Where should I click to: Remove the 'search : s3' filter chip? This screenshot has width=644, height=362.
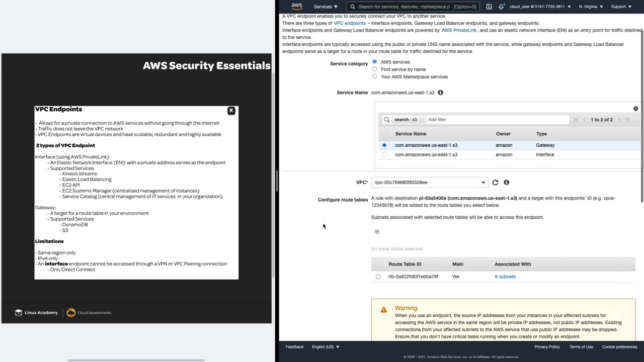[x=422, y=120]
